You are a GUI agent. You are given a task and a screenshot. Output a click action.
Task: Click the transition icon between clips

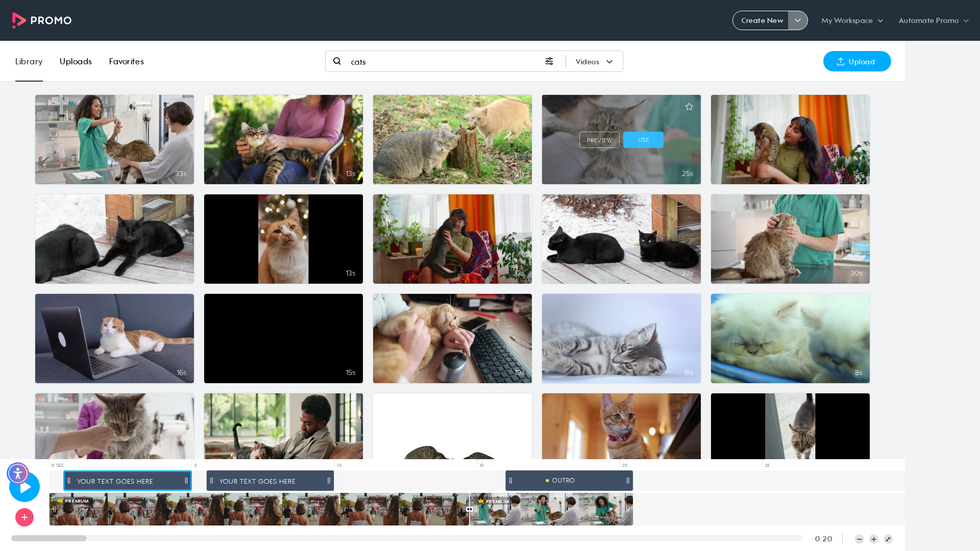coord(470,509)
